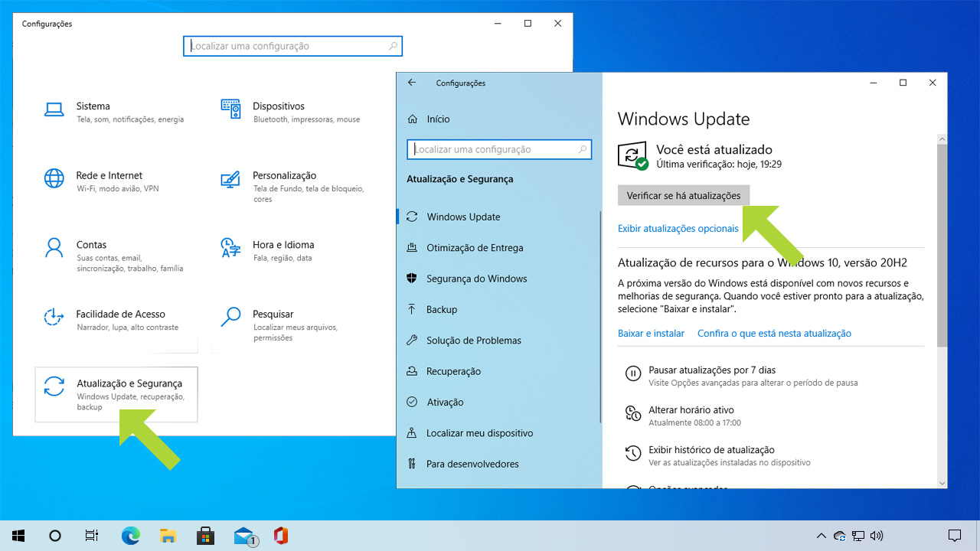Show hidden tray icons chevron

point(821,536)
